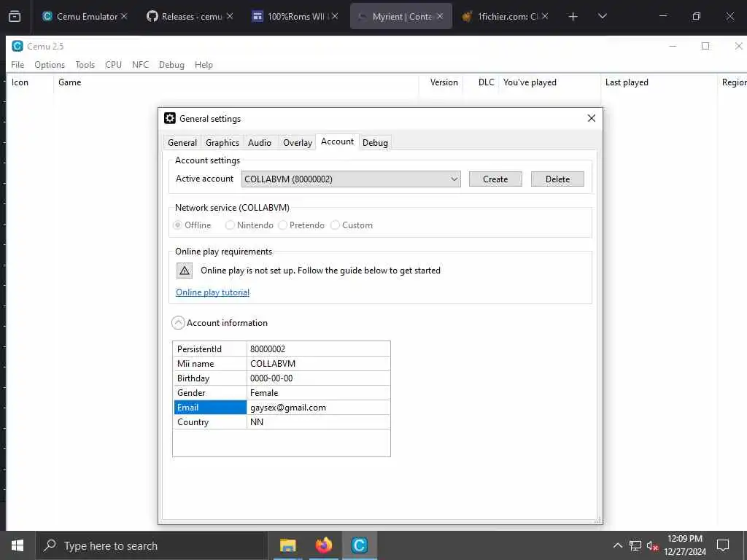Click the Cemu logo in title bar
The image size is (747, 560).
point(18,46)
